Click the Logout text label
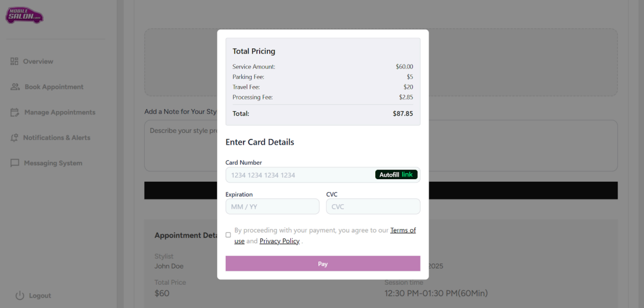The height and width of the screenshot is (308, 644). tap(40, 295)
